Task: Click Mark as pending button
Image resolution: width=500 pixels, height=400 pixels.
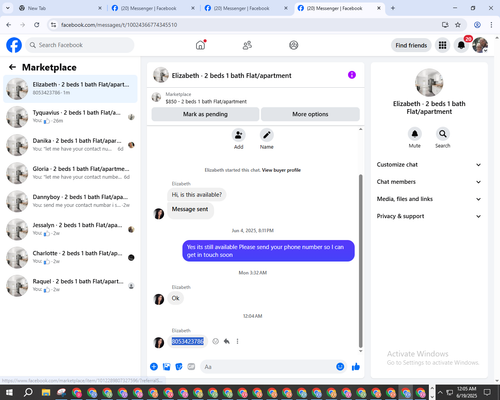Action: 205,114
